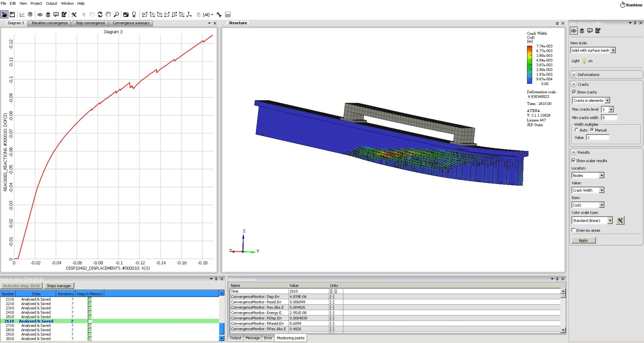Click the speech bubble labels icon in main toolbar

pyautogui.click(x=56, y=14)
